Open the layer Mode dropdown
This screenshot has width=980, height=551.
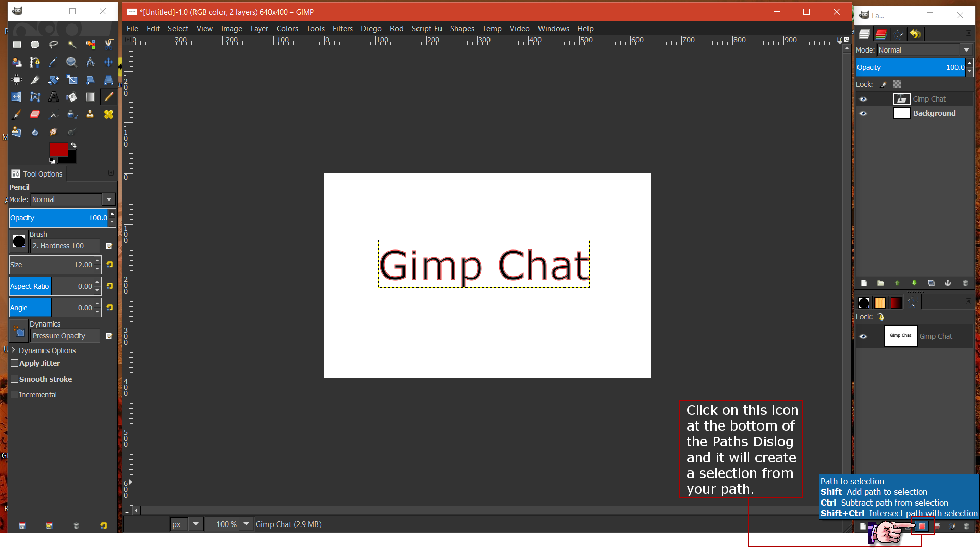tap(967, 50)
